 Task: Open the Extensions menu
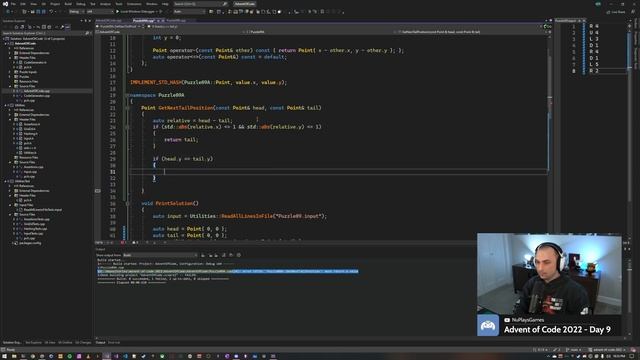(x=134, y=4)
